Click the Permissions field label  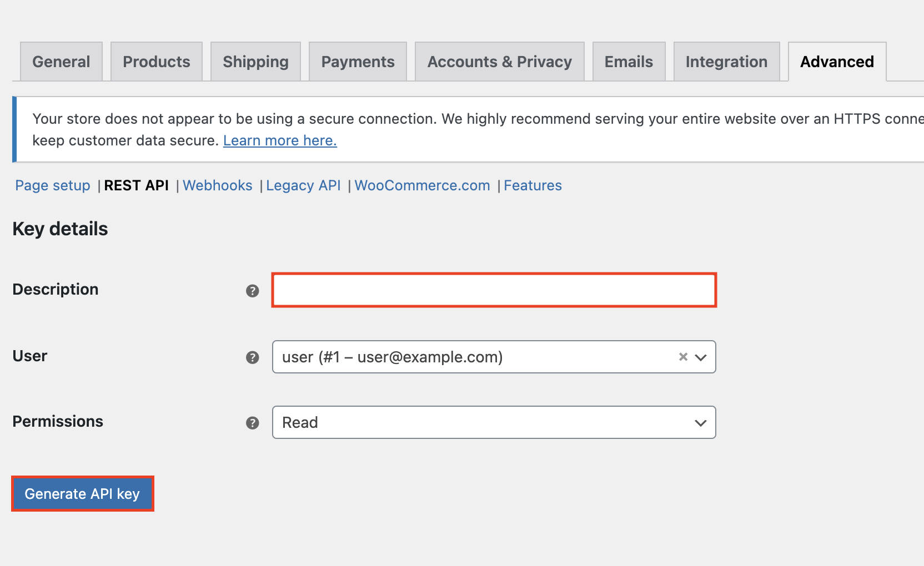tap(58, 421)
